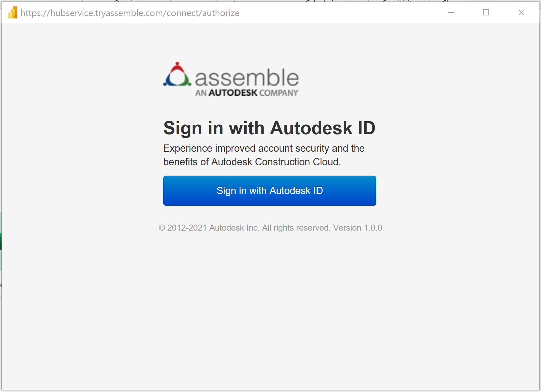The height and width of the screenshot is (392, 541).
Task: Click the Version 1.0.0 text
Action: 357,228
